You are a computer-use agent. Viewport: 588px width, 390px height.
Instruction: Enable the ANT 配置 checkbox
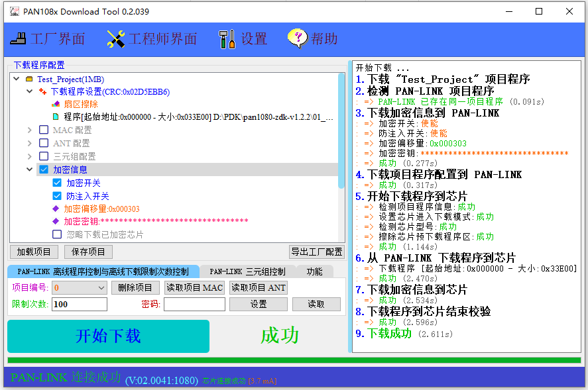[44, 143]
